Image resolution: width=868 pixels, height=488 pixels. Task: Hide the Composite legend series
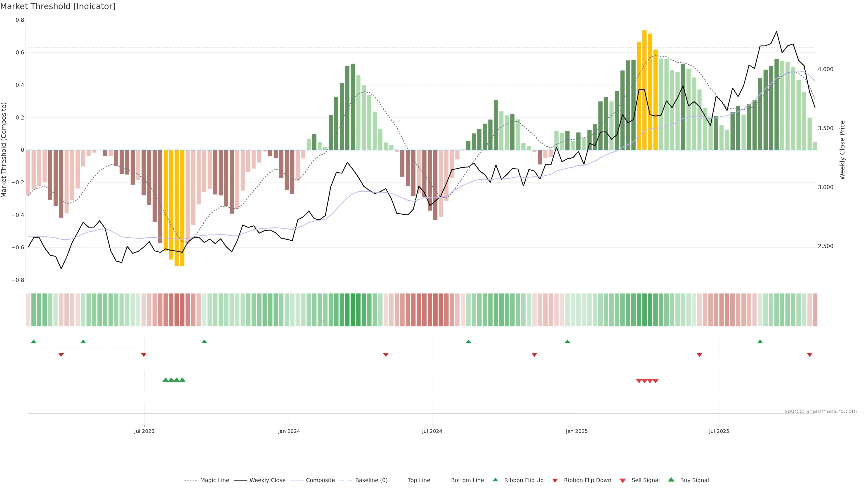pos(320,480)
